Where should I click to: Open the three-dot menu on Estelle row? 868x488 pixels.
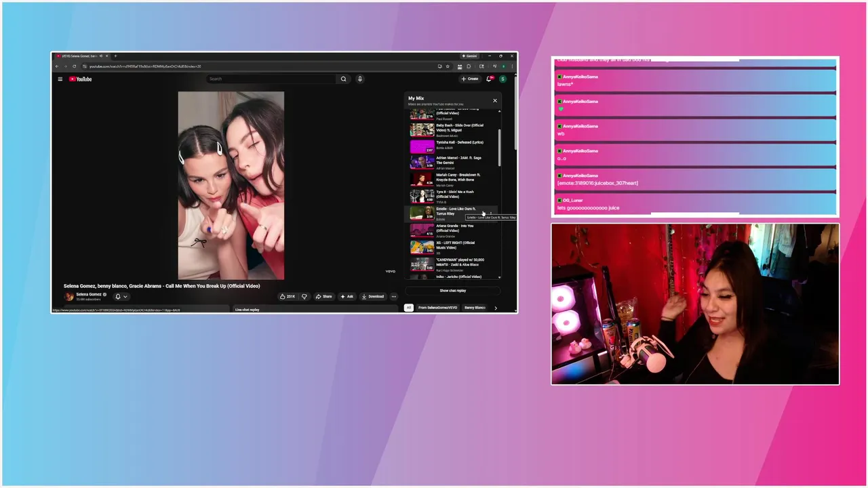coord(492,213)
